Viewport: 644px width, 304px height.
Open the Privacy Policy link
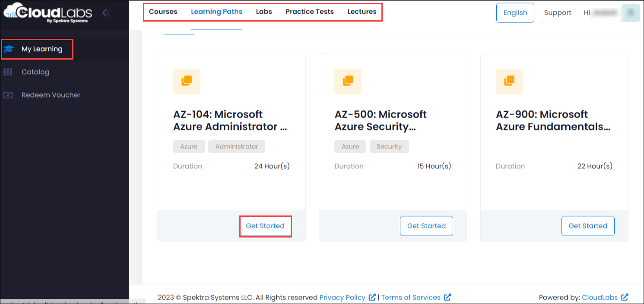click(342, 297)
